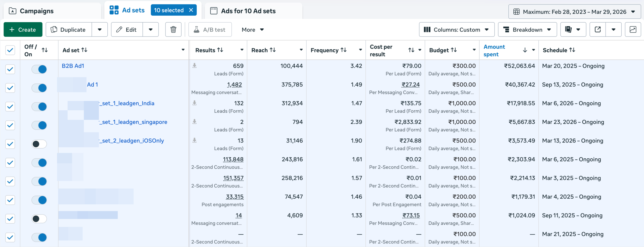
Task: Enable the _set_2_leadgen_iOSOnly ad set
Action: click(x=39, y=144)
